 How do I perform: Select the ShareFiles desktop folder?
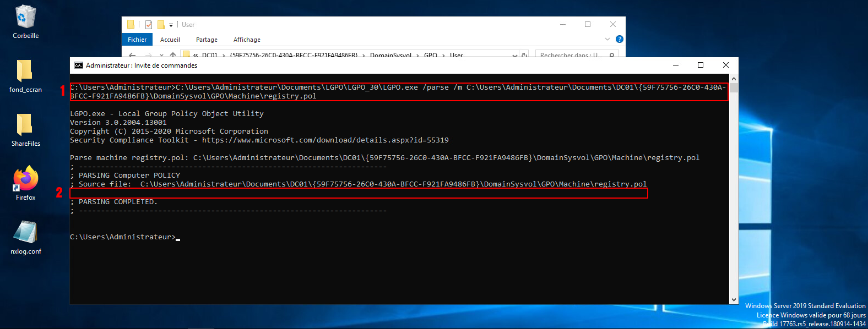tap(25, 125)
